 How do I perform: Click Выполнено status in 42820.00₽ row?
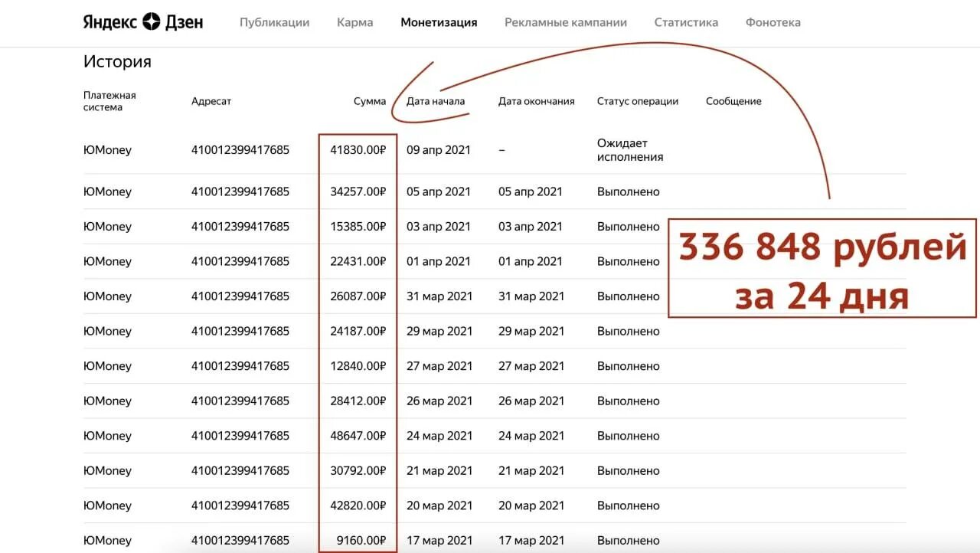[x=629, y=506]
